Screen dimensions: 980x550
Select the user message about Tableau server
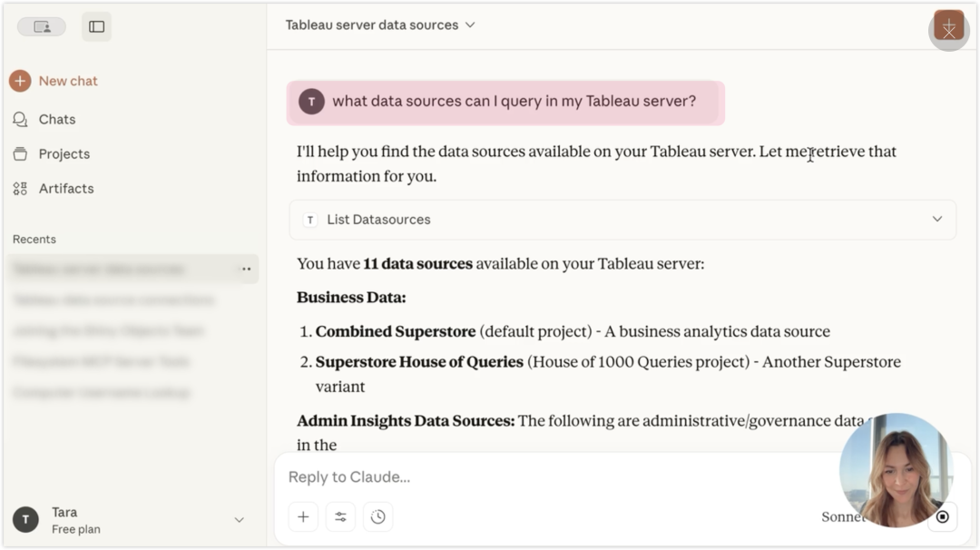click(514, 102)
